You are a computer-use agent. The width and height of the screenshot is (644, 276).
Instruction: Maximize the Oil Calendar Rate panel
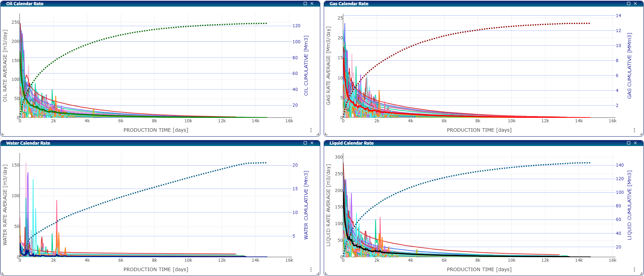pyautogui.click(x=305, y=3)
